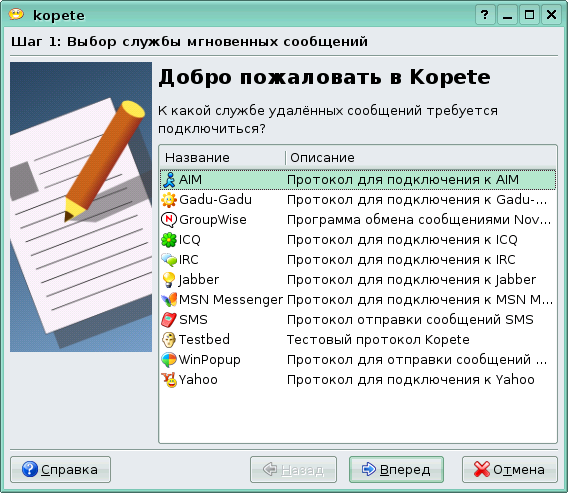Select the AIM protocol name
This screenshot has height=493, width=568.
(191, 180)
